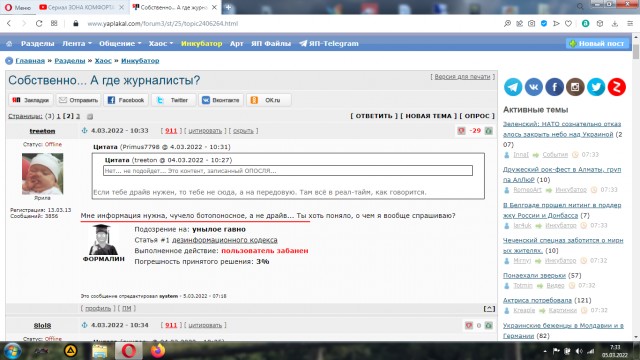The width and height of the screenshot is (640, 360).
Task: Share the topic via Twitter button
Action: pyautogui.click(x=173, y=100)
